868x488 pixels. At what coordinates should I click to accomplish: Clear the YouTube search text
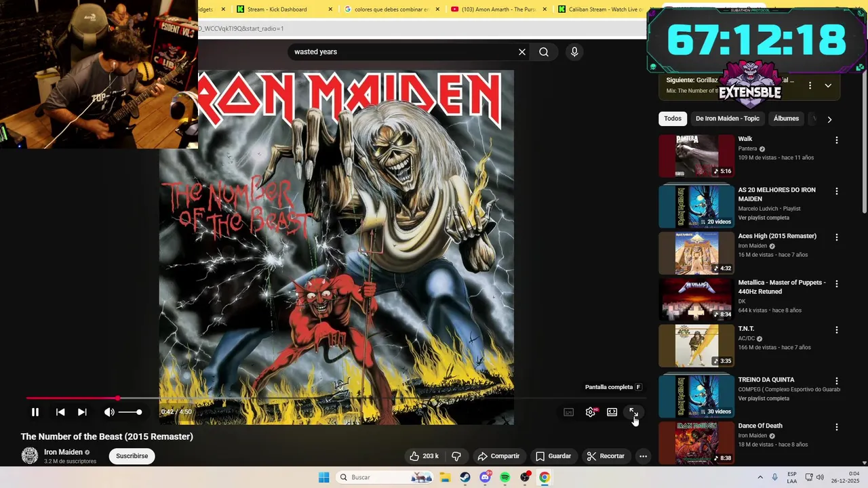(522, 52)
